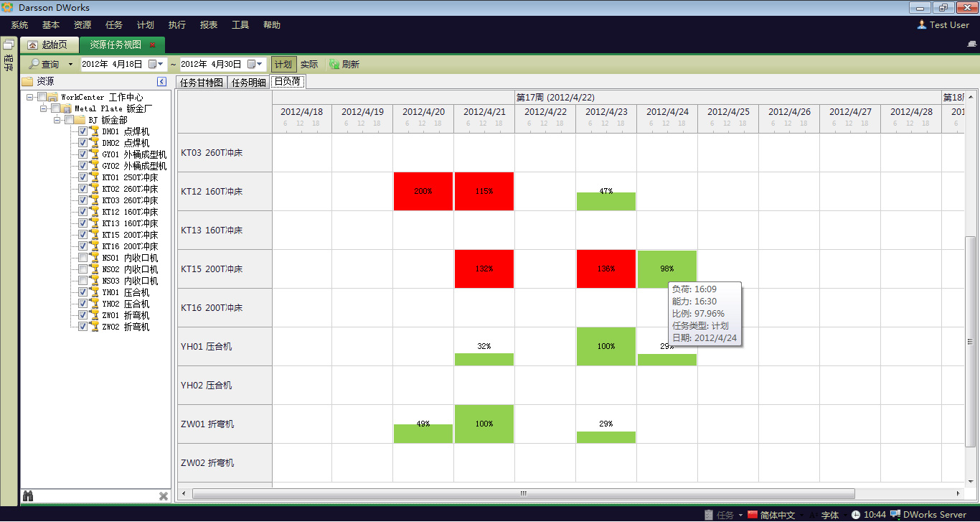
Task: Open the 简体中文 language dropdown
Action: 801,514
